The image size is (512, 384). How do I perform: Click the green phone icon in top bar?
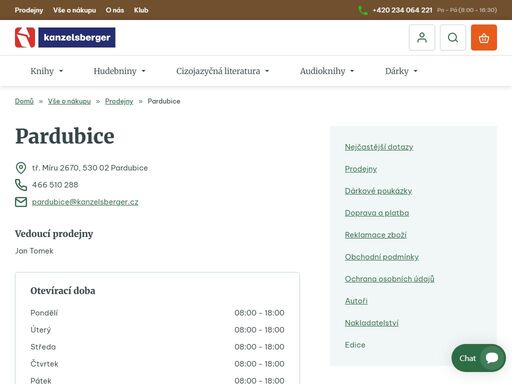363,10
